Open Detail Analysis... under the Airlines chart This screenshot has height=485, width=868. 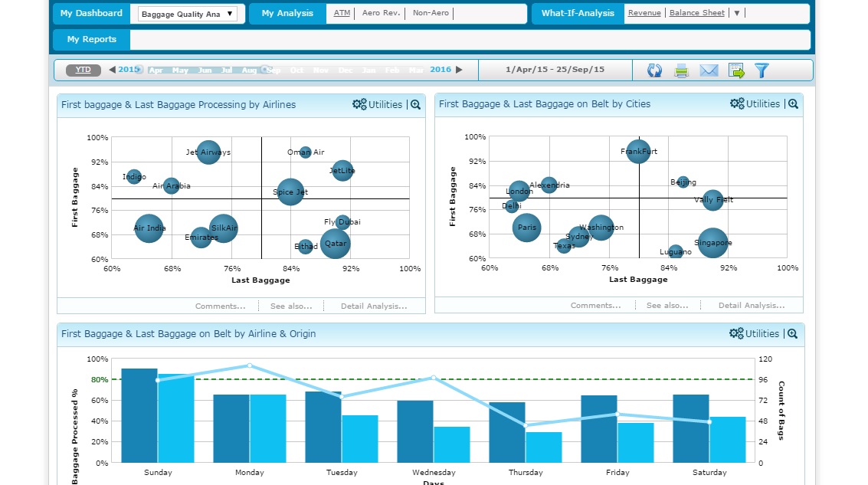click(x=374, y=306)
